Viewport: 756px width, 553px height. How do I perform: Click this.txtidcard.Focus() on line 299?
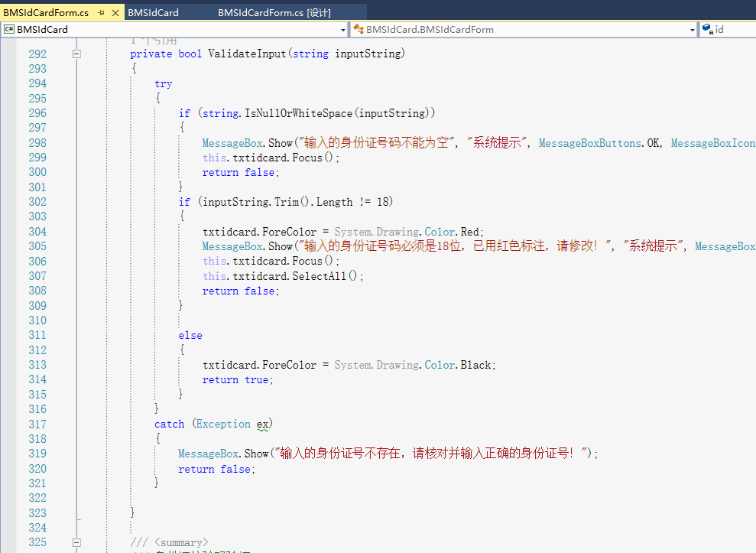pos(271,158)
